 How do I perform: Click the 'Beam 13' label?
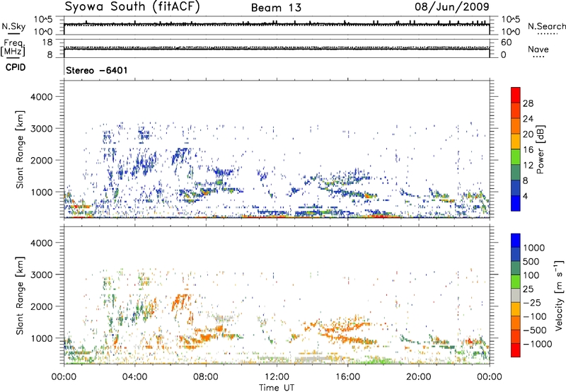pos(276,8)
